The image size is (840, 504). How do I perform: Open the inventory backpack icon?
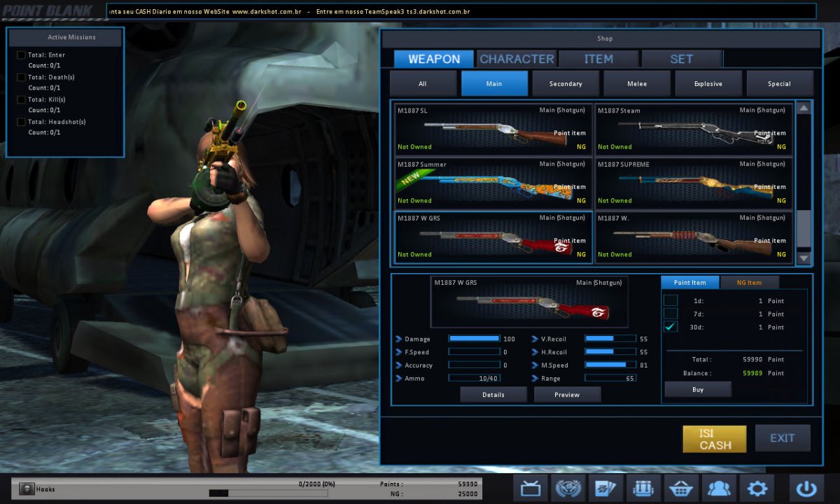[644, 489]
